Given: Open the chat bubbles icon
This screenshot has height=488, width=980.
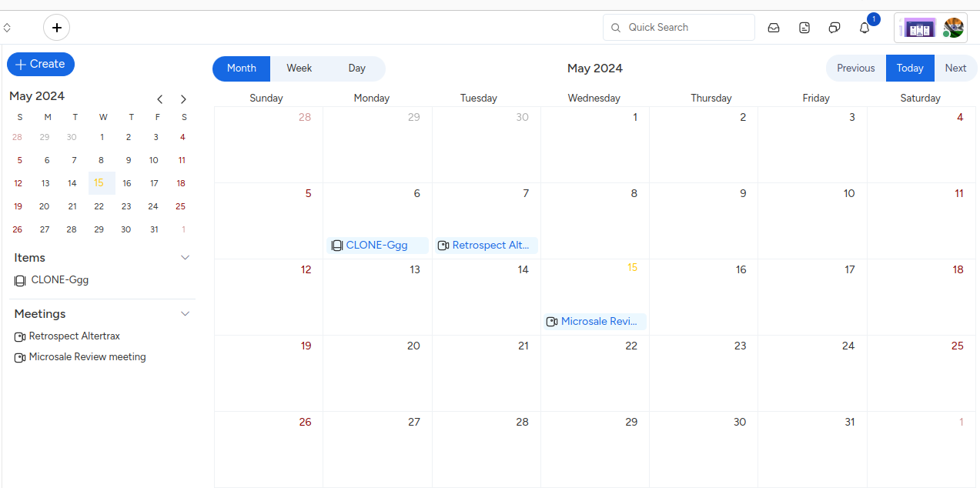Looking at the screenshot, I should coord(835,28).
